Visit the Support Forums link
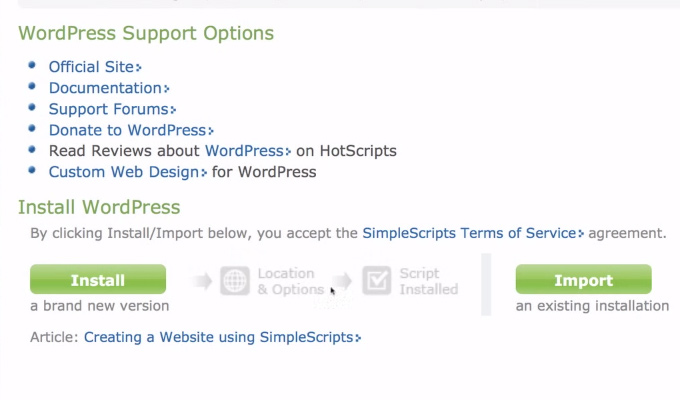 point(112,109)
